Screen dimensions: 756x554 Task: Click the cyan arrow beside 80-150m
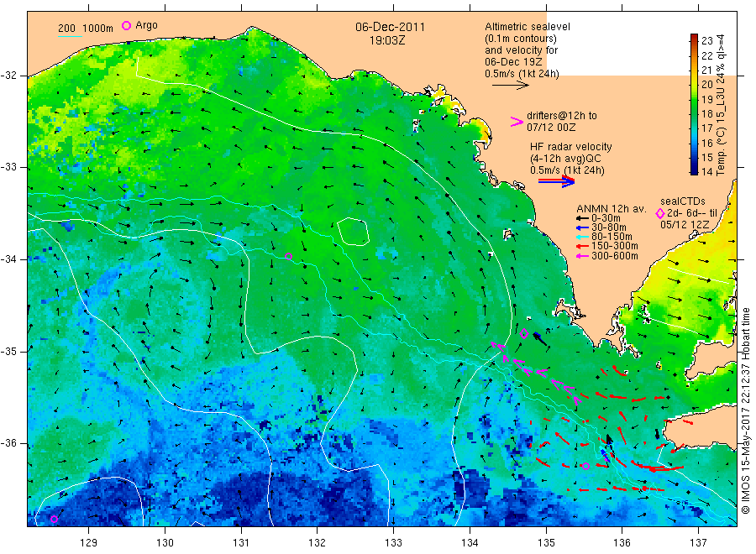pos(582,237)
